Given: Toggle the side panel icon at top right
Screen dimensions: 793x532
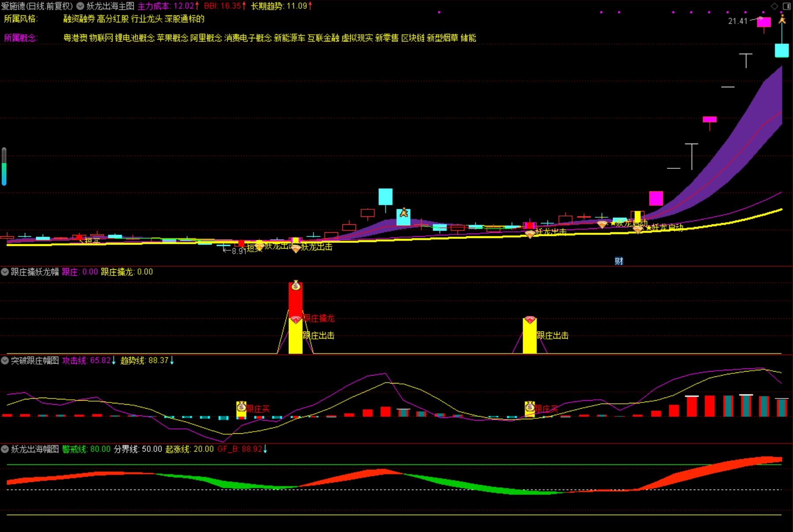Looking at the screenshot, I should (x=786, y=6).
